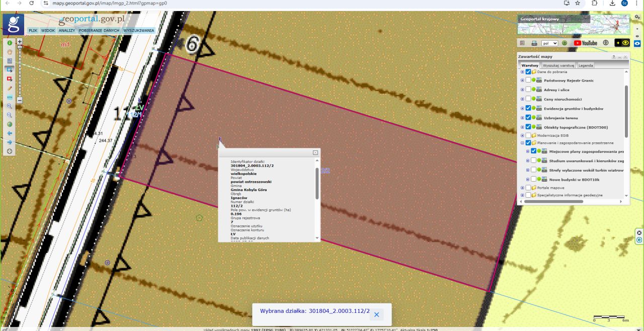The height and width of the screenshot is (331, 644).
Task: Click the blue eye icon on right edge
Action: tap(637, 43)
